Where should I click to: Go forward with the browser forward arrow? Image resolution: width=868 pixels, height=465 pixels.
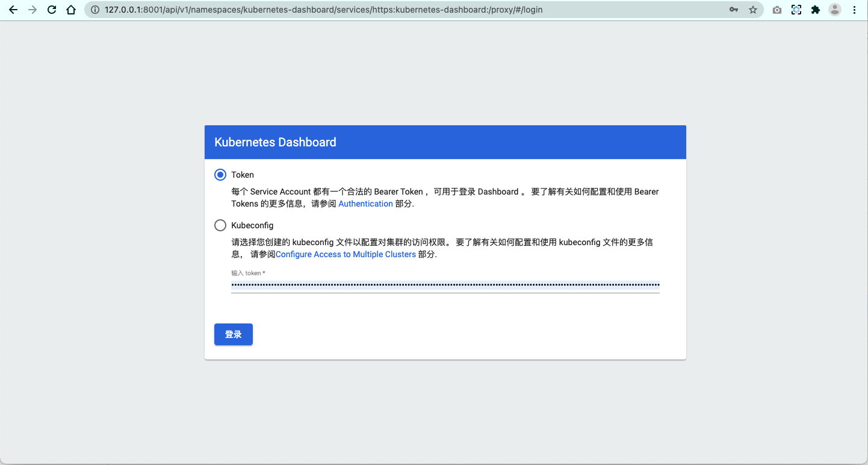[33, 10]
